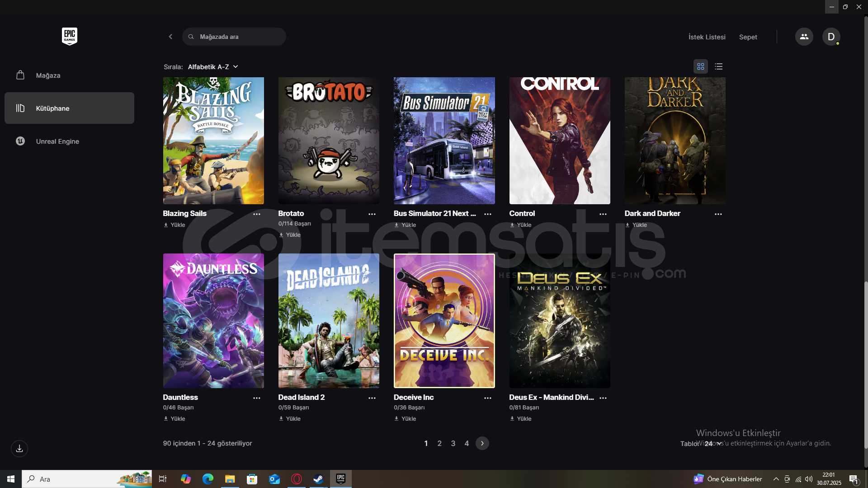Go to page 3

[453, 444]
